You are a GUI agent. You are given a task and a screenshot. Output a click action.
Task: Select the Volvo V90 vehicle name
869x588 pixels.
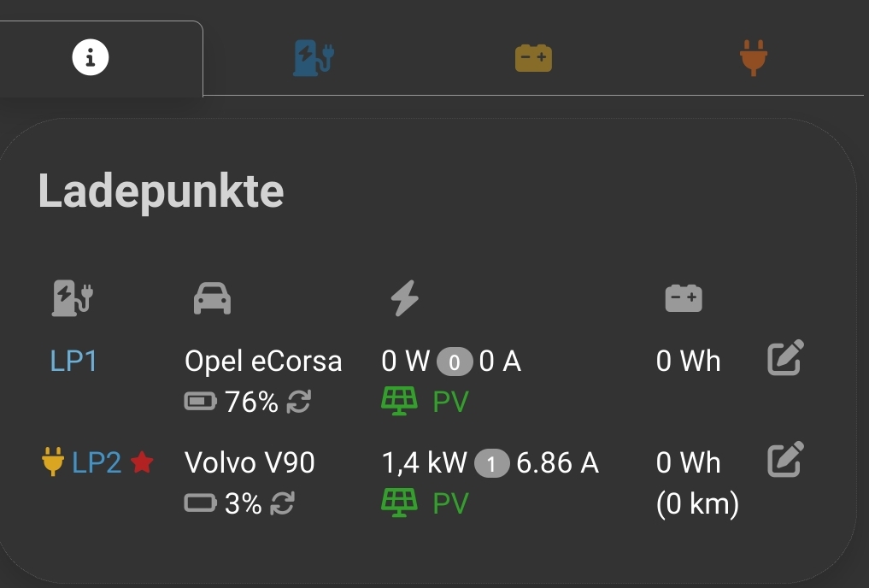[x=250, y=463]
